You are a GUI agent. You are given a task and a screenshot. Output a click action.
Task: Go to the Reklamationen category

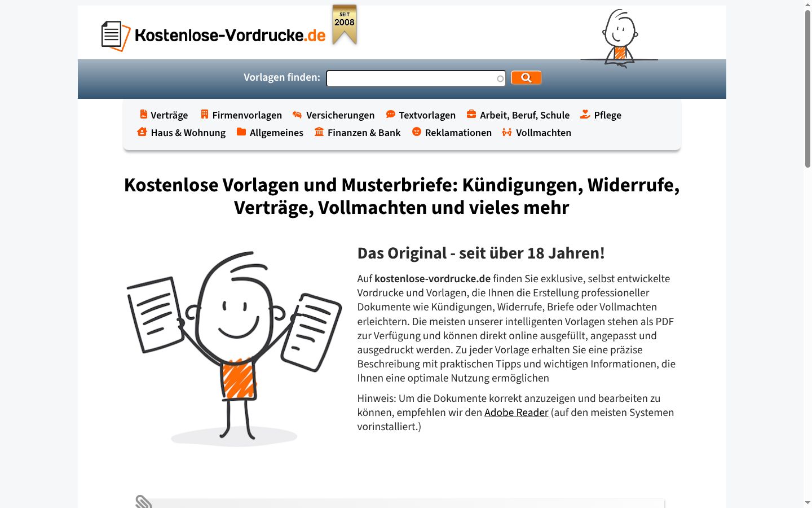[x=458, y=133]
